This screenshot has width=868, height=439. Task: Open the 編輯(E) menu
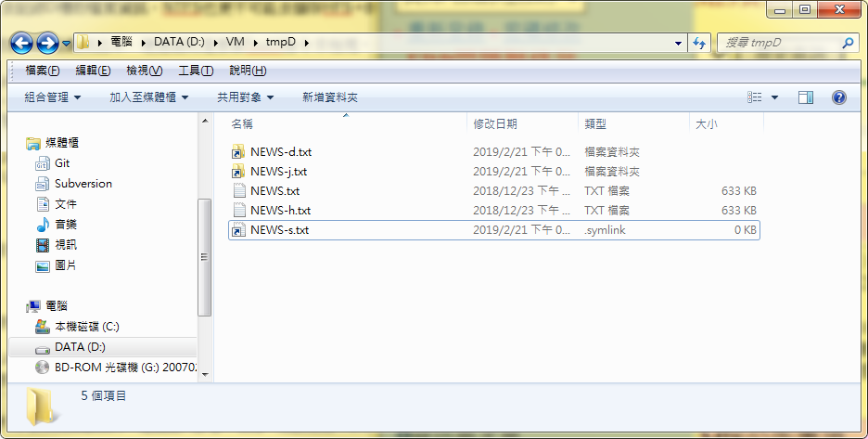click(93, 71)
